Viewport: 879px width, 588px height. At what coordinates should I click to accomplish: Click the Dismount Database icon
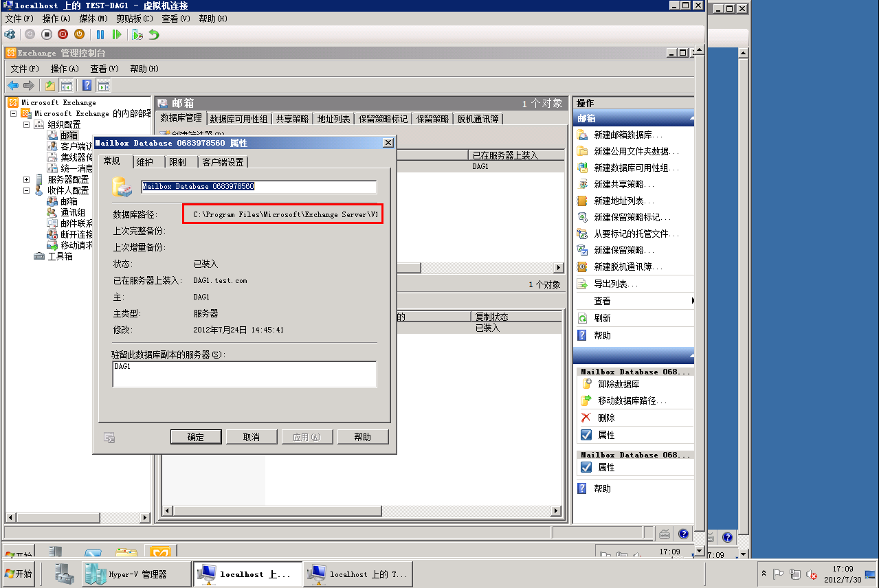[586, 384]
